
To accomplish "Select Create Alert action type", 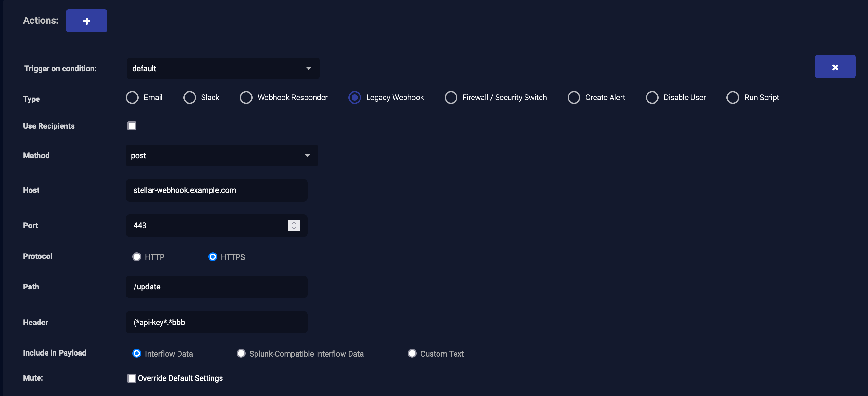I will click(x=574, y=98).
